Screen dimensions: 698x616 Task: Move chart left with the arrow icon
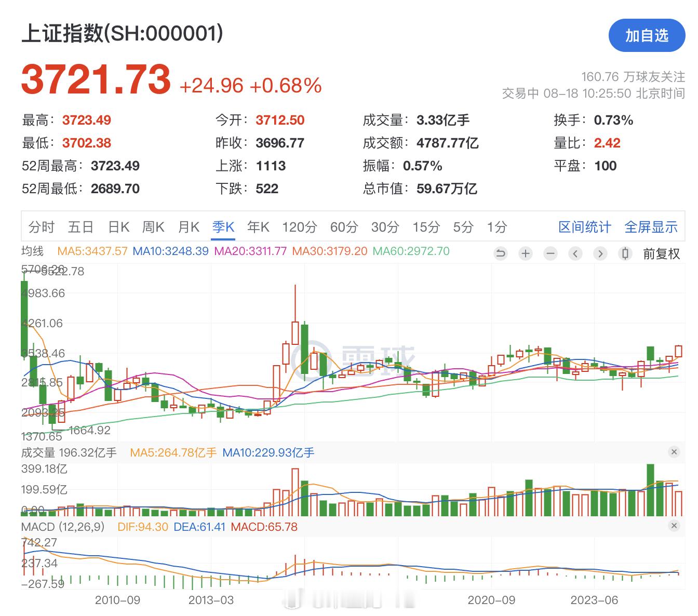click(575, 253)
